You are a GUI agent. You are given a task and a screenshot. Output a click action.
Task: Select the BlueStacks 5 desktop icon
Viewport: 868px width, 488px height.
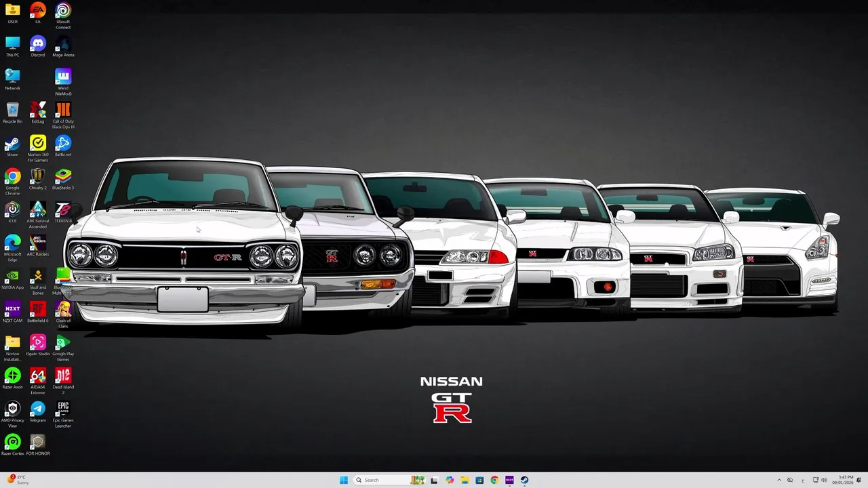(x=63, y=180)
